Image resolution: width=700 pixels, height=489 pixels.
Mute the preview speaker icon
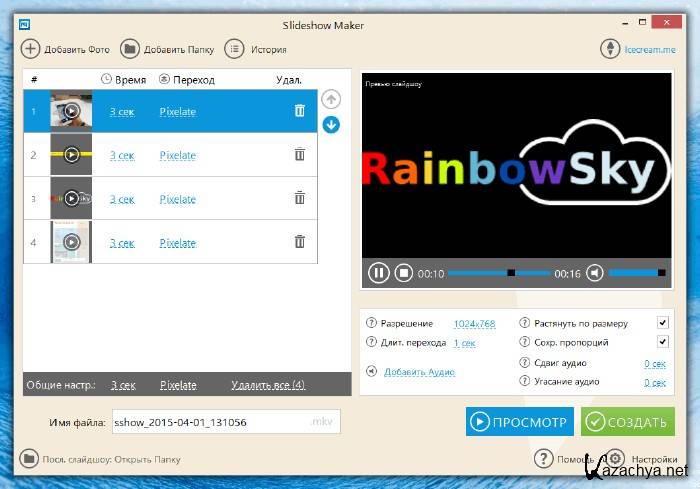[595, 272]
